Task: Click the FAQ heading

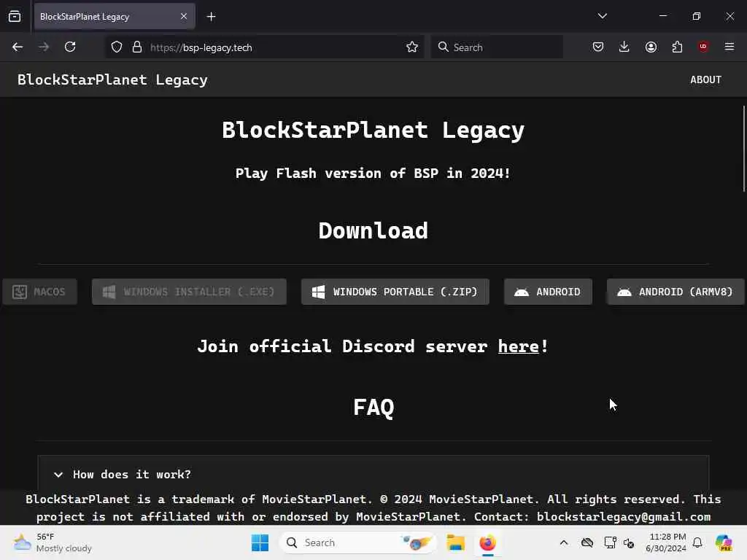Action: (x=373, y=408)
